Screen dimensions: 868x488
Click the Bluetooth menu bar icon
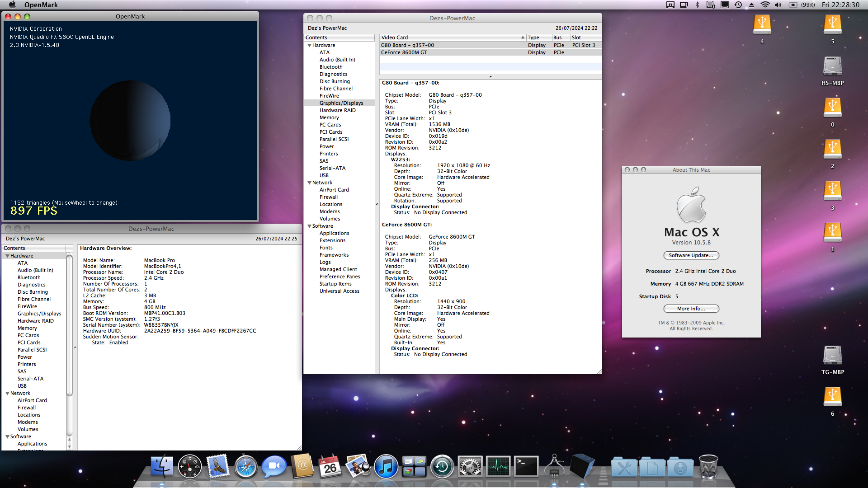point(697,5)
